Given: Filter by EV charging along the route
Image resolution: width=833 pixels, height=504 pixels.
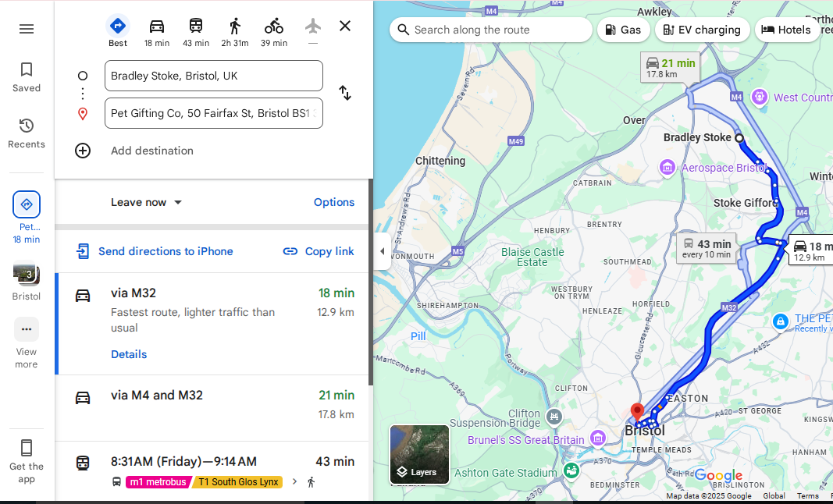Looking at the screenshot, I should tap(703, 30).
